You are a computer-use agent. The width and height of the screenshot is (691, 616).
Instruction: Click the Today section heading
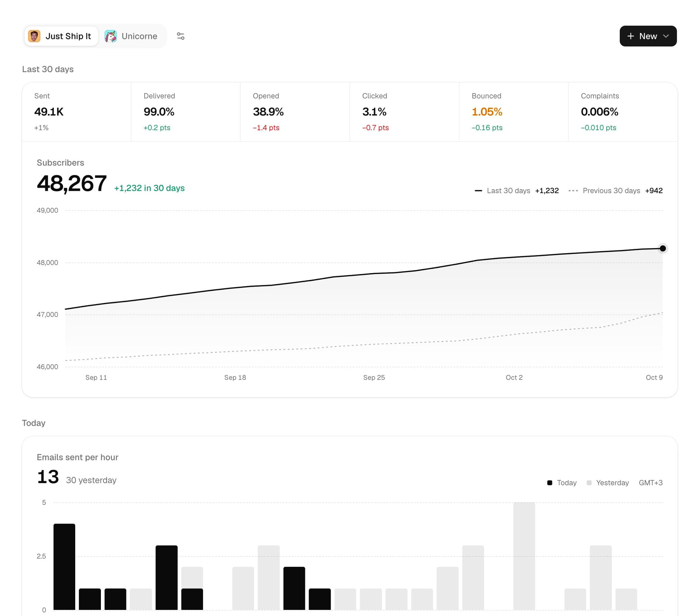tap(33, 423)
